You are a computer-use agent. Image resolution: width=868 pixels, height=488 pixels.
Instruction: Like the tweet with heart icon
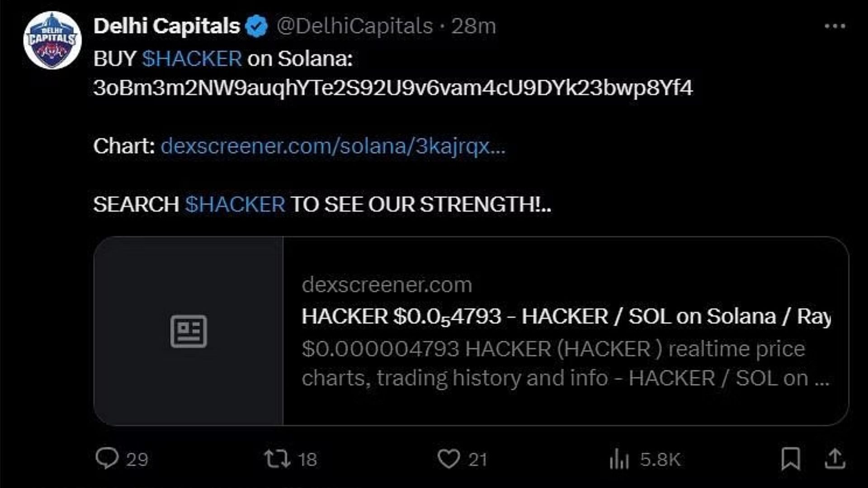point(448,458)
